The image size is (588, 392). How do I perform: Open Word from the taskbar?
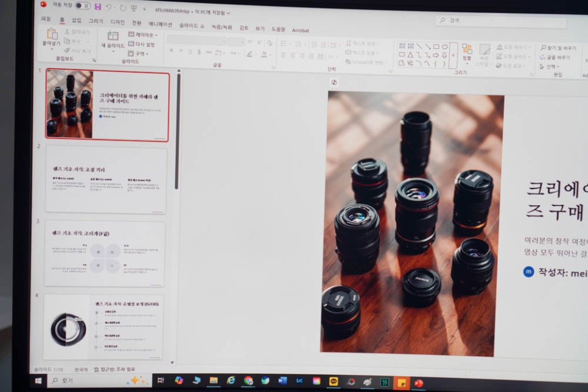tap(282, 381)
